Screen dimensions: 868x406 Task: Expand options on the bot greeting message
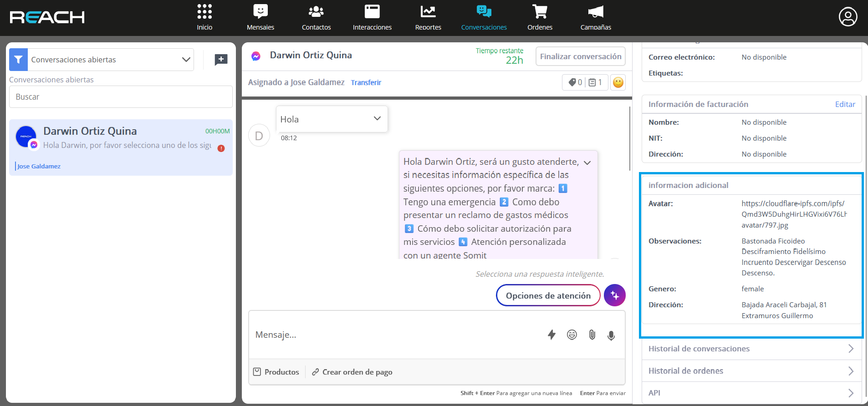coord(587,162)
